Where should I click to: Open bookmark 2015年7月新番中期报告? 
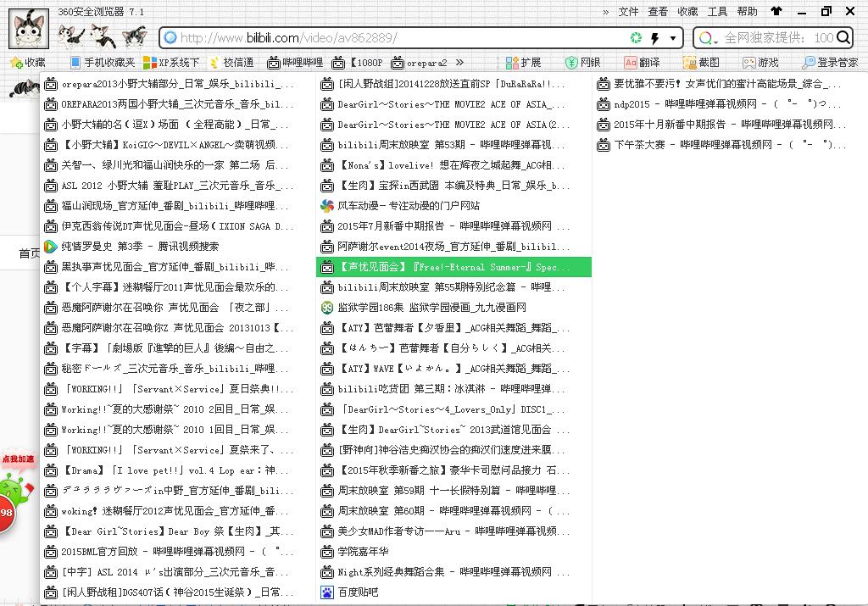(454, 226)
